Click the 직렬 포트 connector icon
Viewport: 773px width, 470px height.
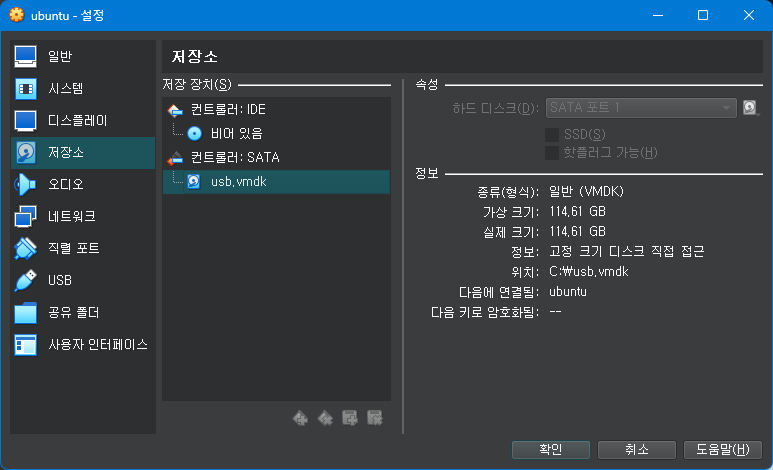tap(25, 249)
